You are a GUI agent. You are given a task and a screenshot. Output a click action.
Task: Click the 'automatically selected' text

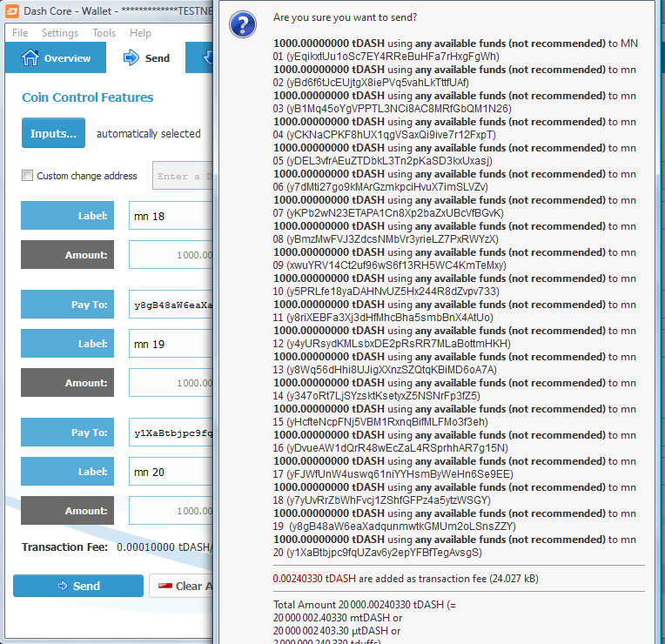point(149,133)
